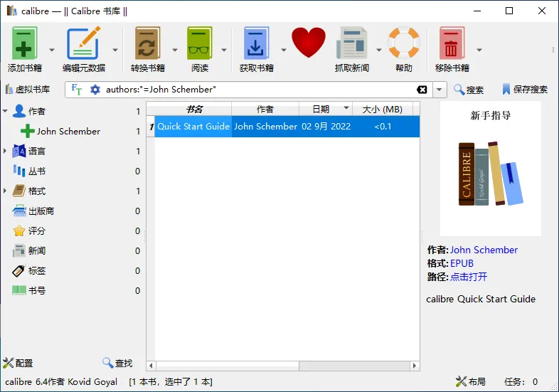Open the Convert books dropdown arrow
The width and height of the screenshot is (559, 392).
click(x=175, y=50)
